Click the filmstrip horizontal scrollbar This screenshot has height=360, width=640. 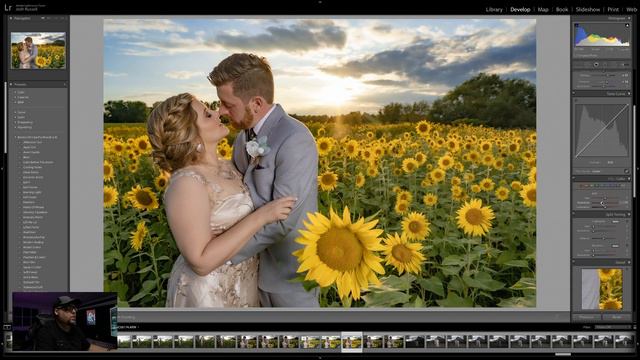[562, 354]
